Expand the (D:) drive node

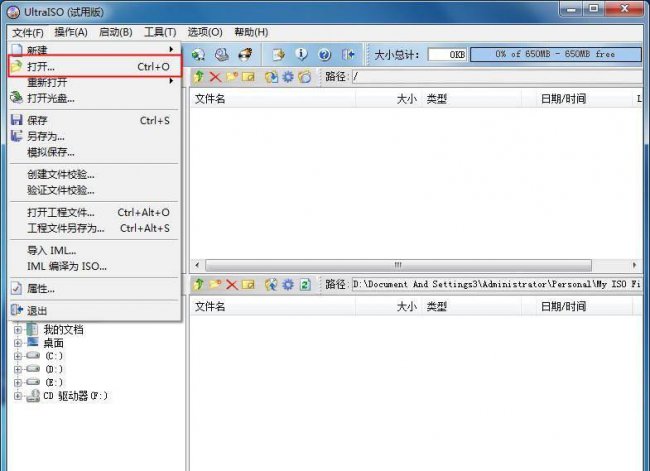click(17, 369)
